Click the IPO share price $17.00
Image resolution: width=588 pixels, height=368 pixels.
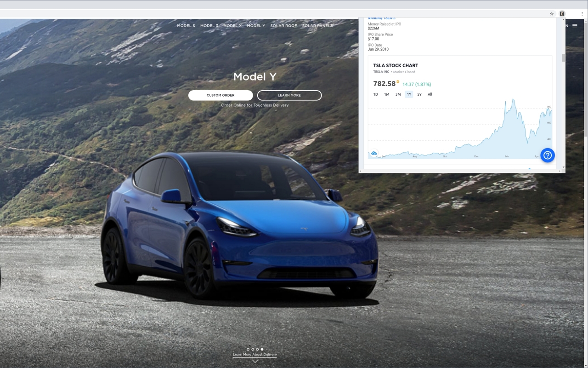[x=373, y=39]
